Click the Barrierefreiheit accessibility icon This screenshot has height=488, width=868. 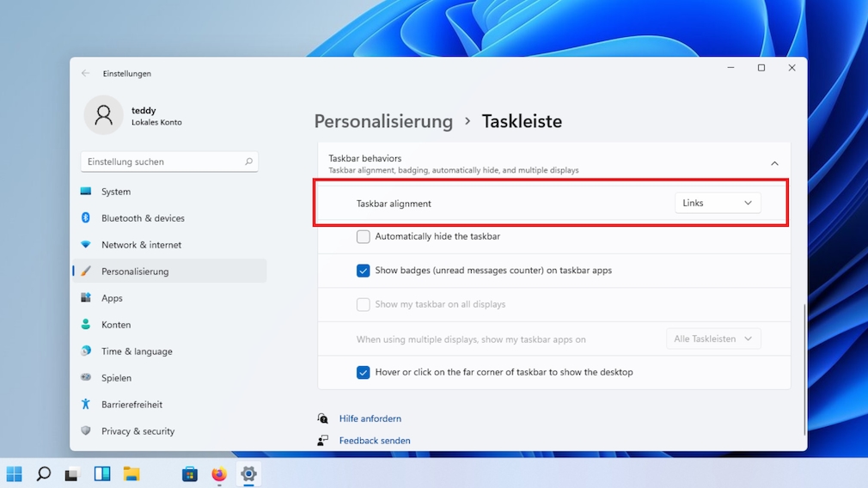(x=86, y=404)
